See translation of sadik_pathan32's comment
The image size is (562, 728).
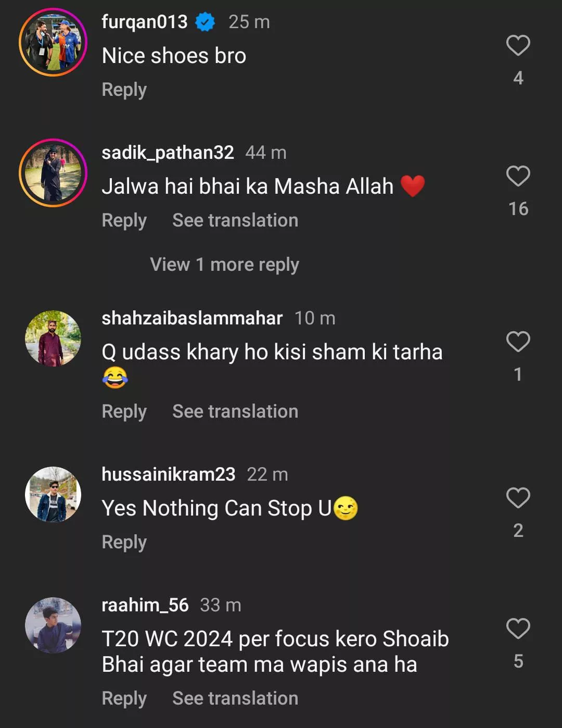[235, 220]
